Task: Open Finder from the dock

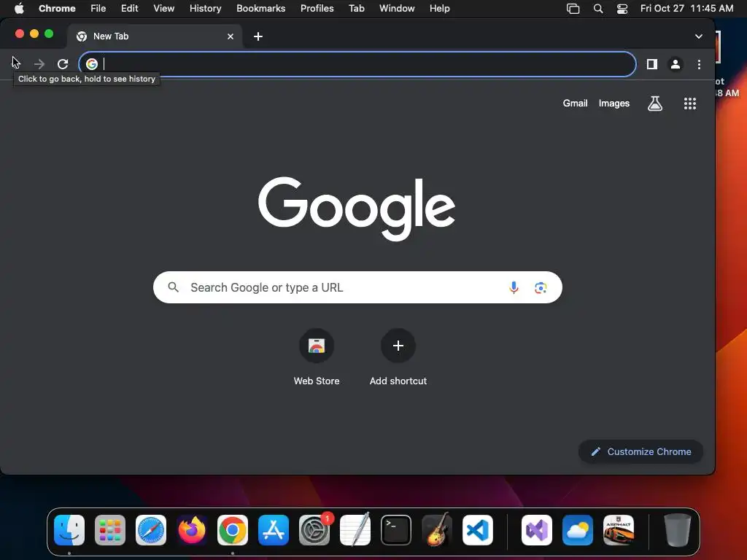Action: coord(69,530)
